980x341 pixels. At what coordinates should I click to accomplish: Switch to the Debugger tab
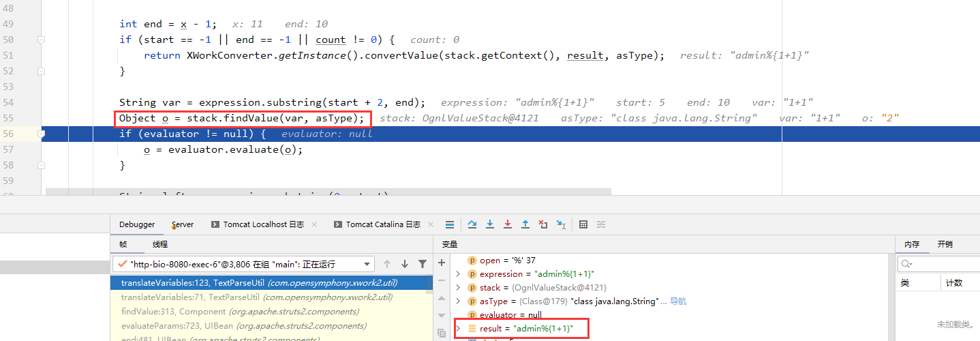(137, 224)
